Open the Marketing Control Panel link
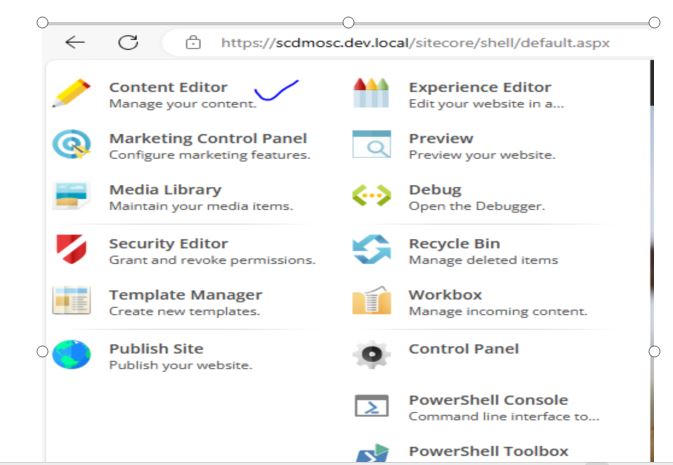 pos(208,138)
